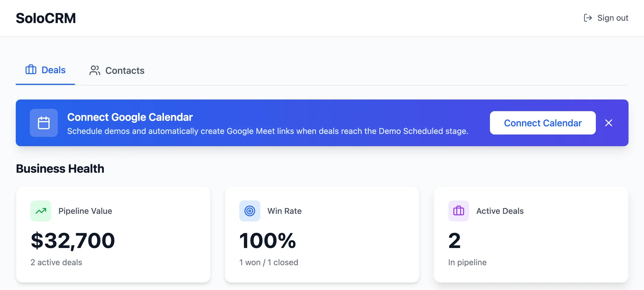Click the calendar icon in the blue banner

pos(43,123)
